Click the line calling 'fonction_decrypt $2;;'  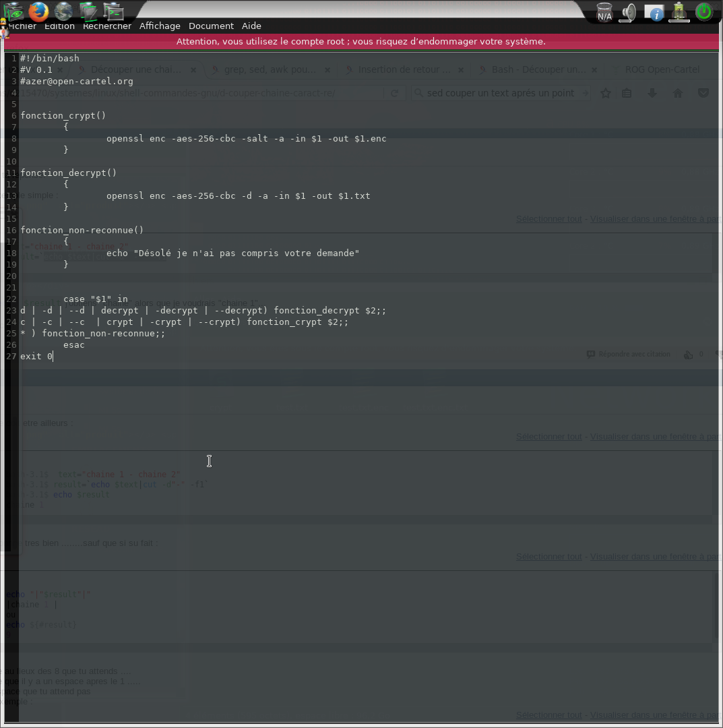click(x=203, y=311)
